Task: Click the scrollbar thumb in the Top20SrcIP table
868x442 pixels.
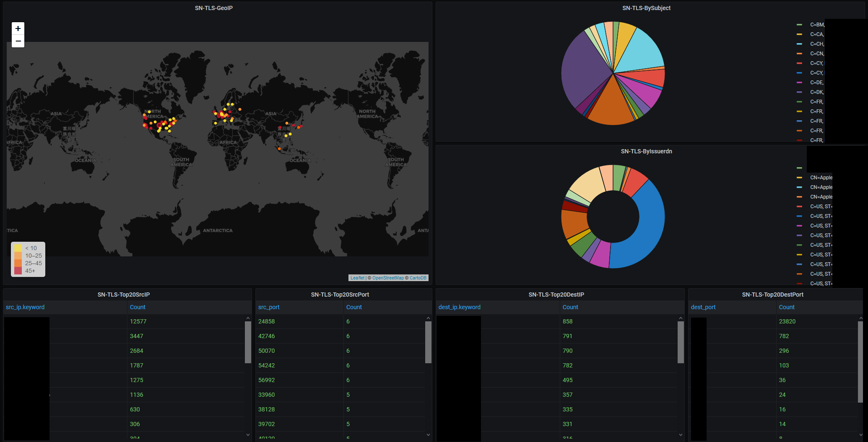Action: (x=248, y=342)
